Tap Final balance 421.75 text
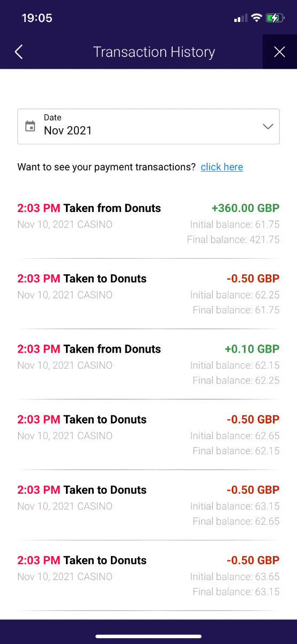 pos(233,239)
